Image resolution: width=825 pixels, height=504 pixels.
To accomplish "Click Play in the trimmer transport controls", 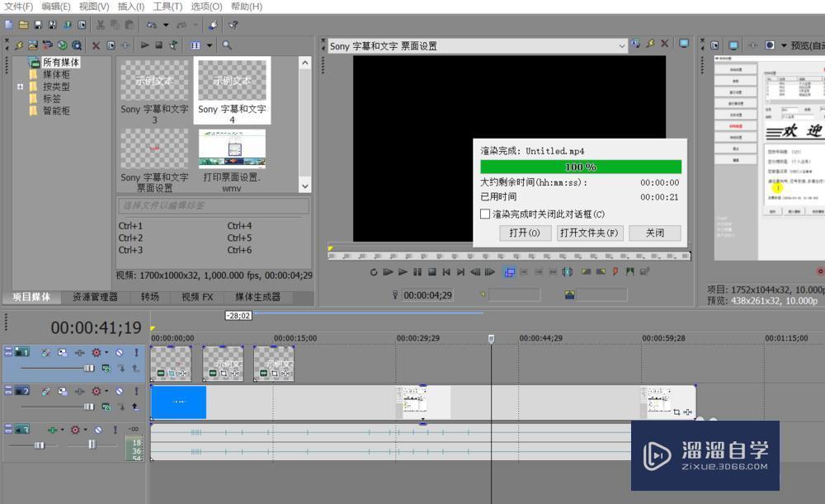I will tap(403, 272).
